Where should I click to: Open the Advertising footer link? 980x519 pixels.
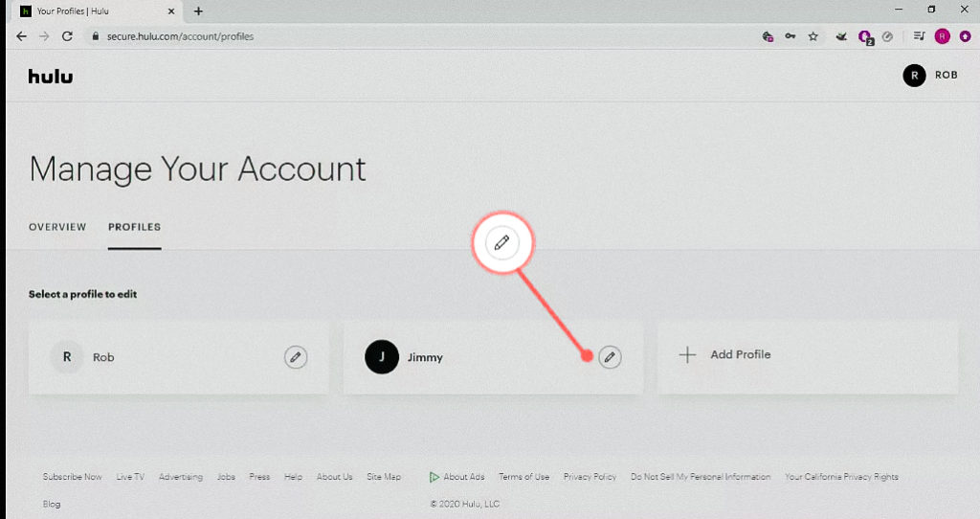tap(181, 477)
